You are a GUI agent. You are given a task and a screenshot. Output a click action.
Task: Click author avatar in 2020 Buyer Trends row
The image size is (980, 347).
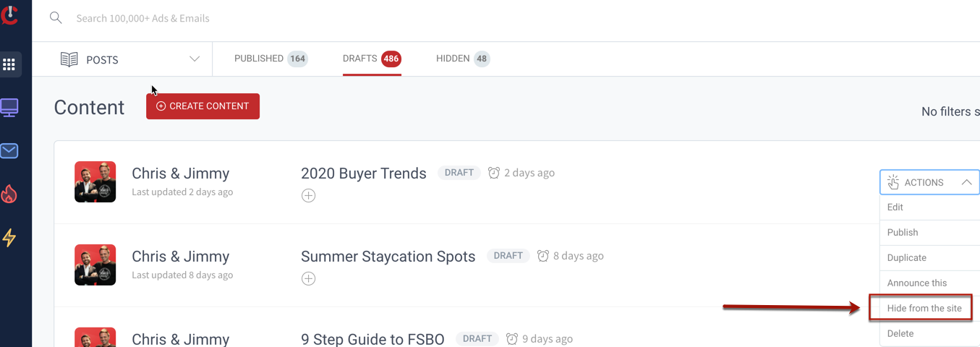[95, 181]
